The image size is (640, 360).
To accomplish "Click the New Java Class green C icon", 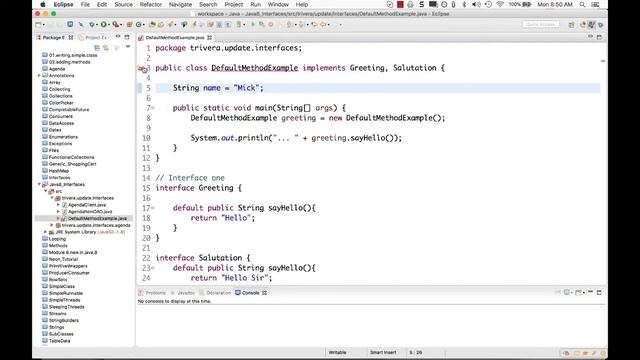I will 138,24.
